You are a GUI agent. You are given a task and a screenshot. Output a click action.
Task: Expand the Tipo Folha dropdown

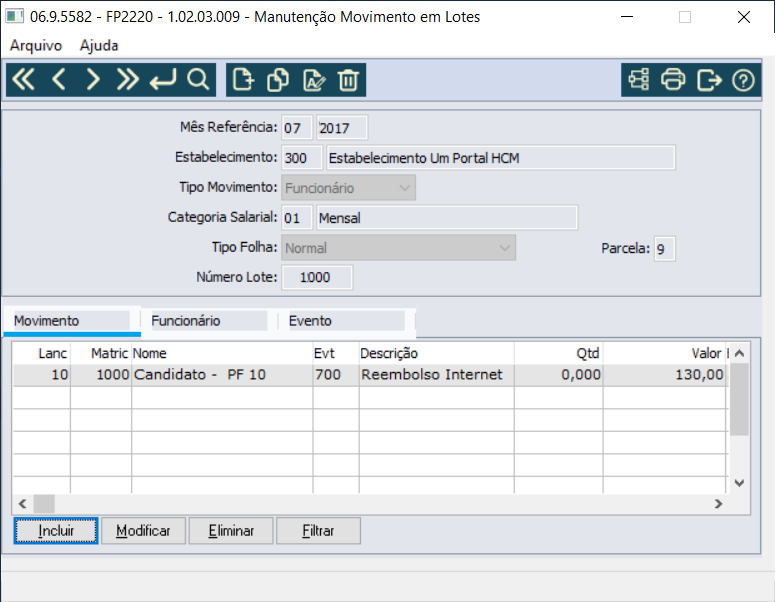398,248
